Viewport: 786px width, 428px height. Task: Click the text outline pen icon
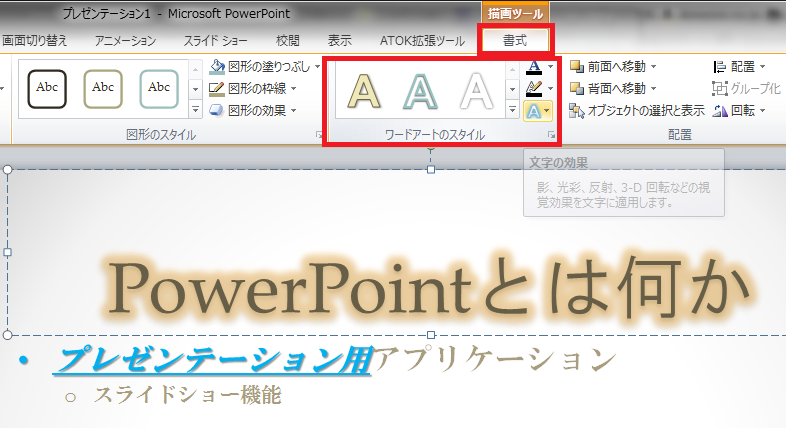coord(534,89)
